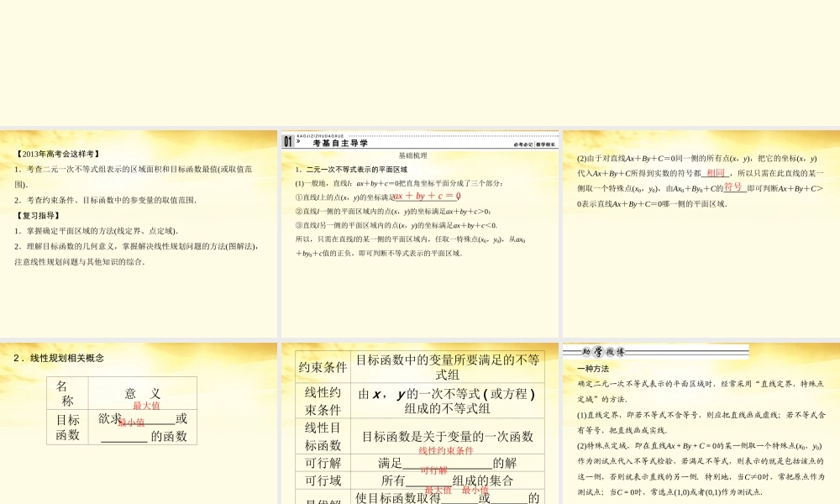Click the 【复习指导】 heading text
The height and width of the screenshot is (504, 840).
coord(39,215)
